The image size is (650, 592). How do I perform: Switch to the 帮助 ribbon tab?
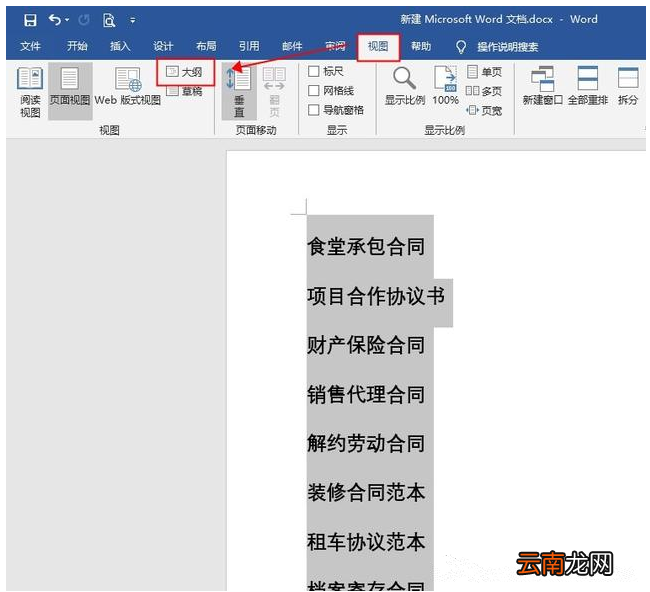[421, 46]
